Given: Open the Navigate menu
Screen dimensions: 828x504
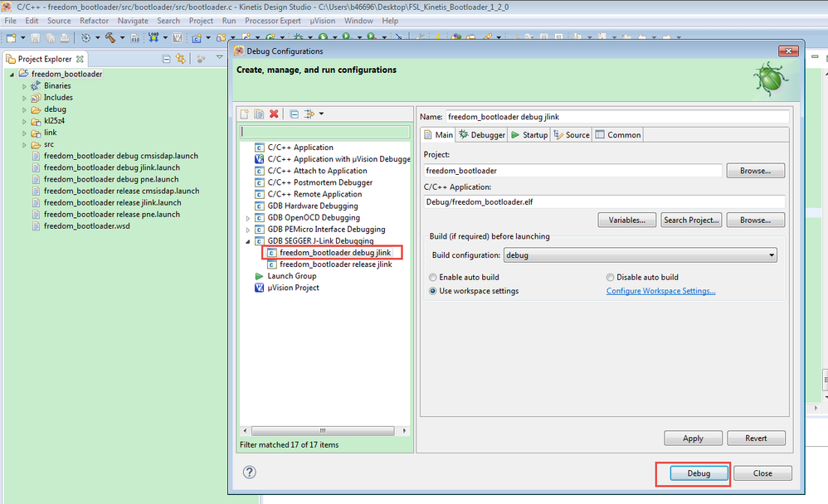Looking at the screenshot, I should 133,21.
